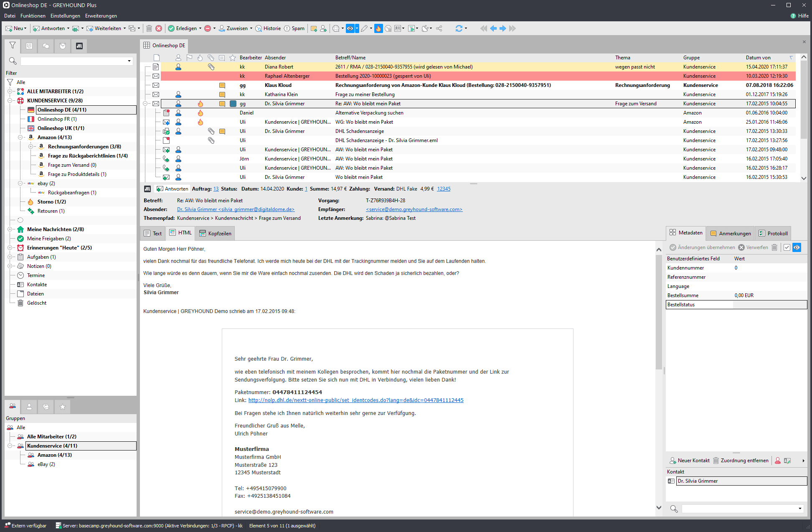
Task: Open the Erledigen dropdown arrow
Action: click(x=200, y=28)
